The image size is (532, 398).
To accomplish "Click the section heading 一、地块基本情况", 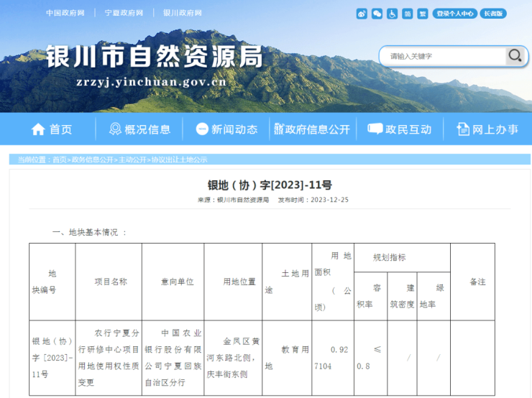I will pyautogui.click(x=90, y=232).
